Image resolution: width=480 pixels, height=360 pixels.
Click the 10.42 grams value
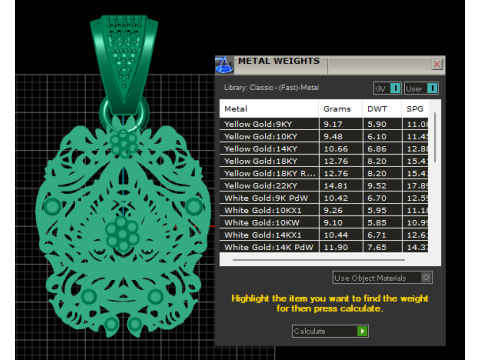(x=336, y=198)
